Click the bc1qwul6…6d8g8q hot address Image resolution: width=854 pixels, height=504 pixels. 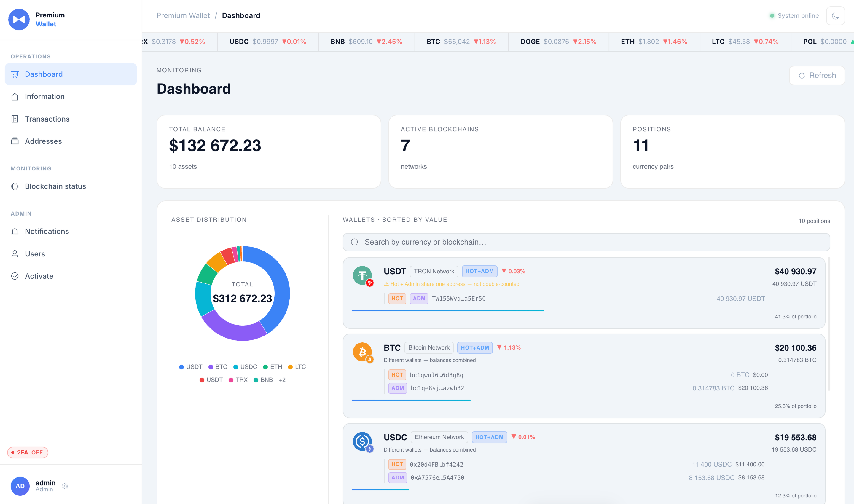[x=436, y=375]
